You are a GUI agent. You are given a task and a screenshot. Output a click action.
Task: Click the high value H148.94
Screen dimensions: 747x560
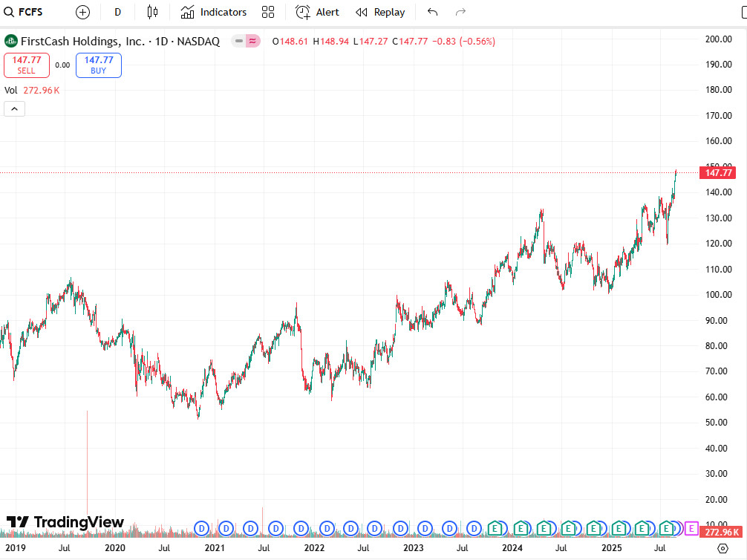click(x=331, y=42)
